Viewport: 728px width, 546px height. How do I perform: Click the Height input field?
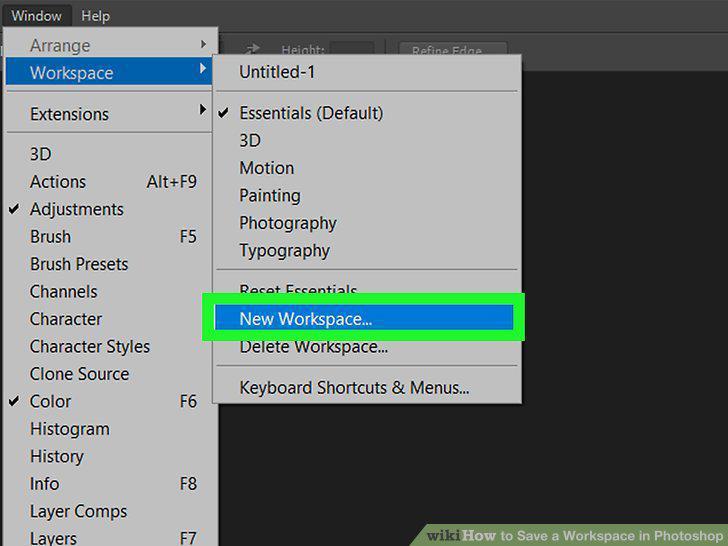pos(352,48)
